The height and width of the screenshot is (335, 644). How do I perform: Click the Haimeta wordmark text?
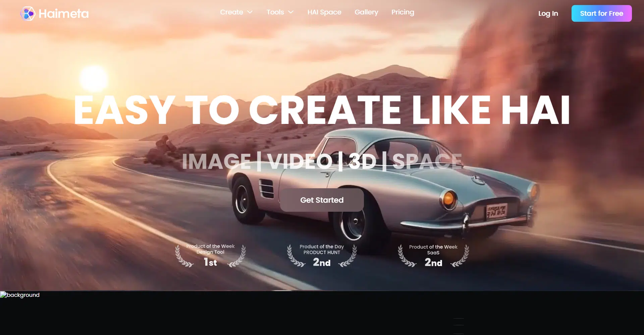[x=63, y=14]
